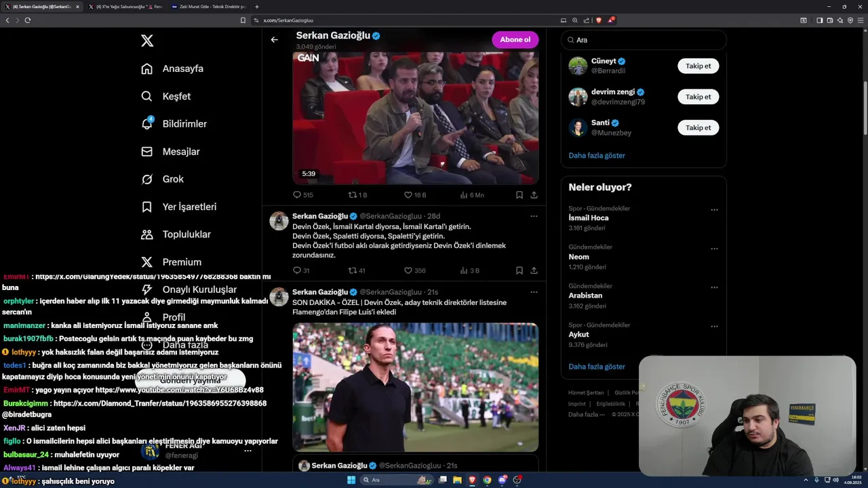Show hidden system tray icons
The width and height of the screenshot is (868, 488).
click(807, 480)
